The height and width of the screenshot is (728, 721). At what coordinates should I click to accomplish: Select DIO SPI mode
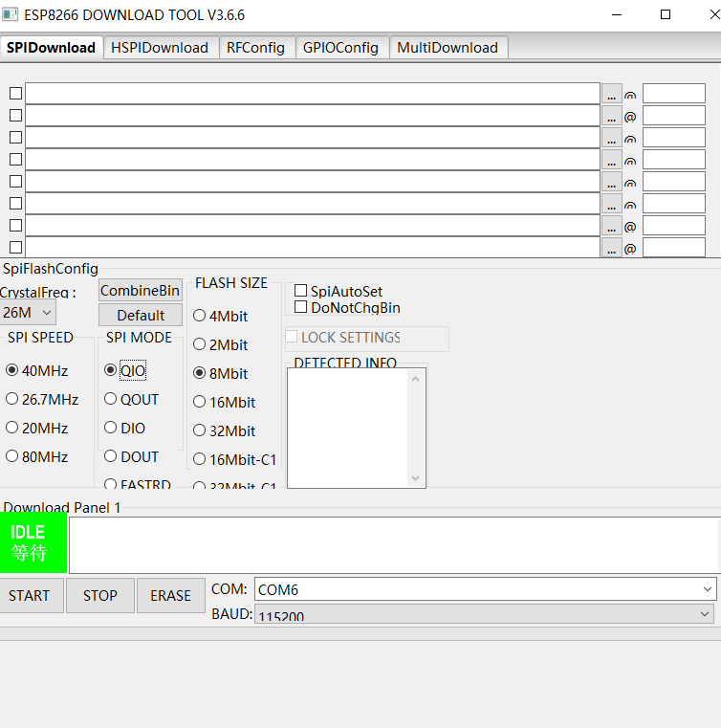click(125, 428)
